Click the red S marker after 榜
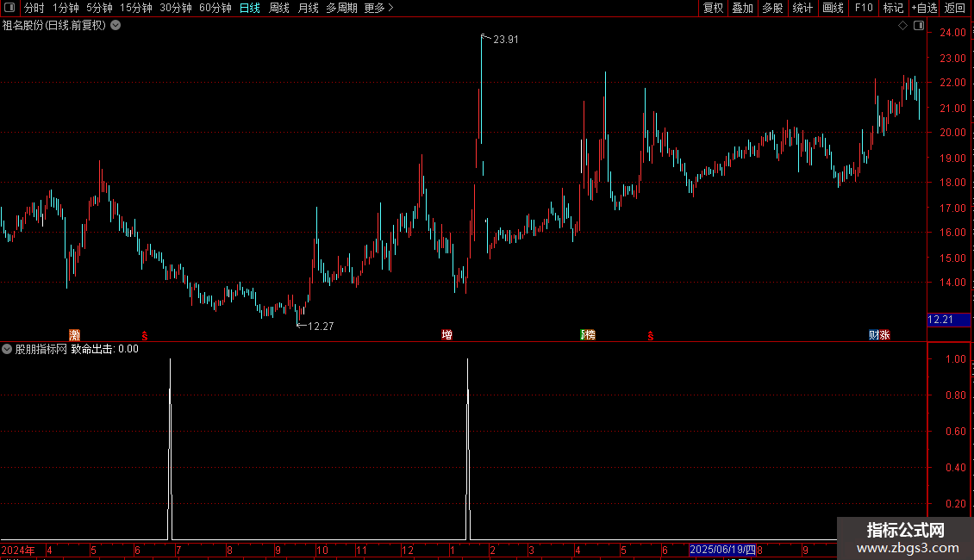Viewport: 974px width, 560px height. [x=651, y=336]
